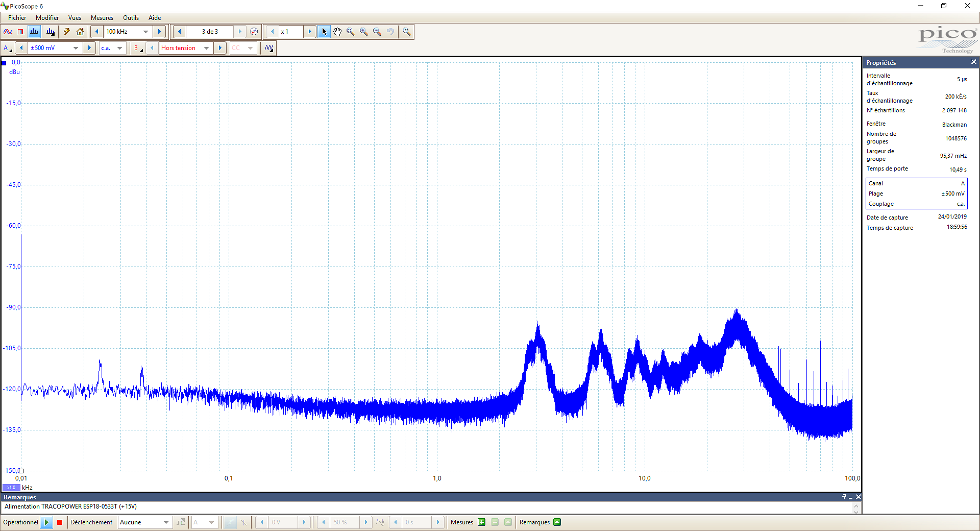
Task: Activate spectrum mode icon
Action: pyautogui.click(x=34, y=32)
